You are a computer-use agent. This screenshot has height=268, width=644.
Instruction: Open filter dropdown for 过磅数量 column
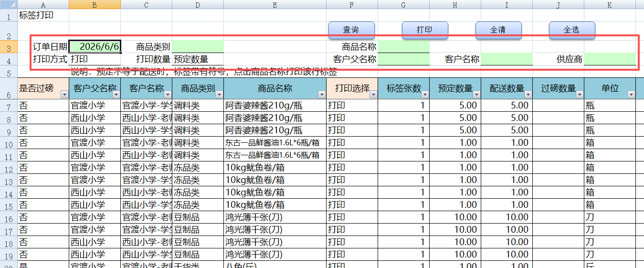(x=580, y=95)
